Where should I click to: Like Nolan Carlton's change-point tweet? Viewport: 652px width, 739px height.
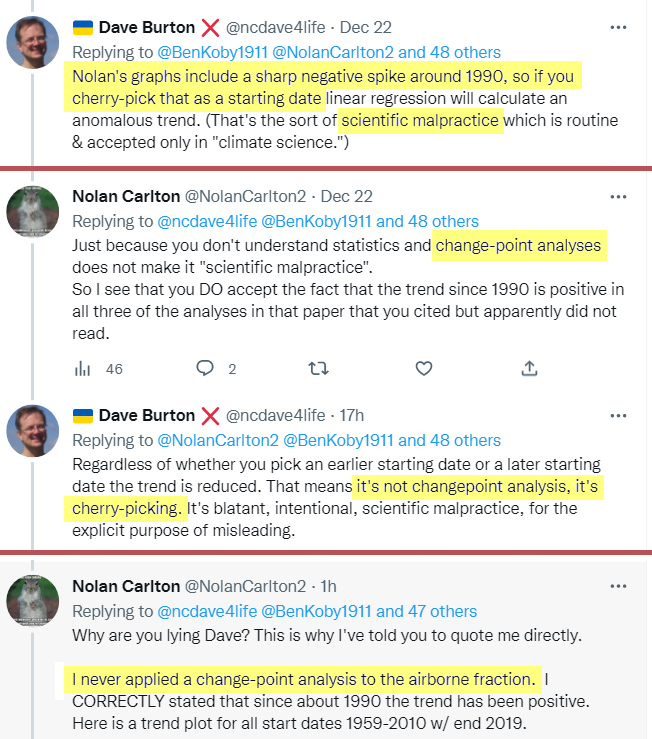click(424, 368)
